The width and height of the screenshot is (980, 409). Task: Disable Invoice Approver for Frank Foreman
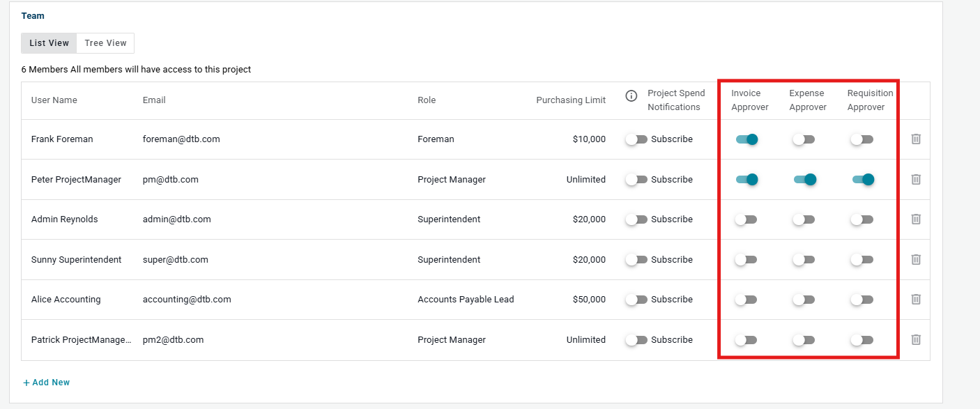(x=747, y=139)
